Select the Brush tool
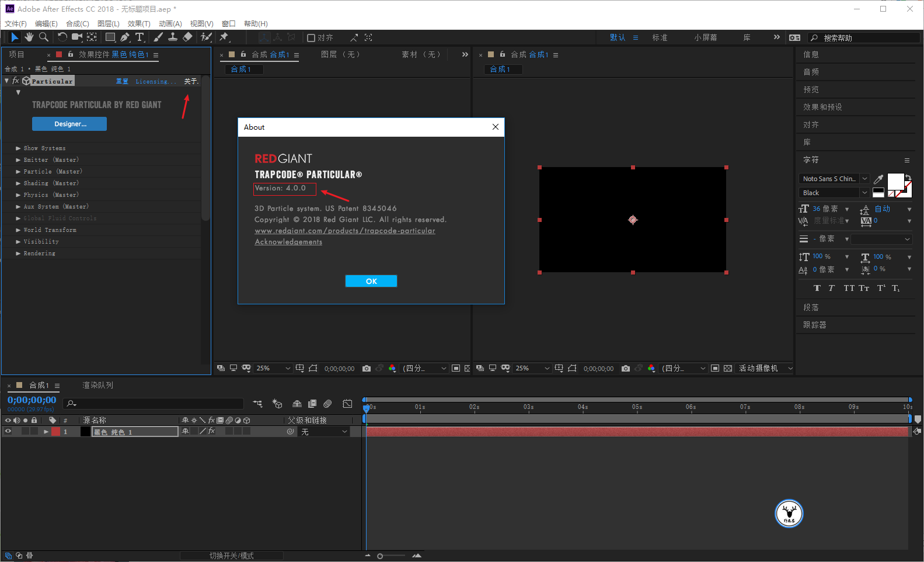This screenshot has height=562, width=924. click(158, 37)
